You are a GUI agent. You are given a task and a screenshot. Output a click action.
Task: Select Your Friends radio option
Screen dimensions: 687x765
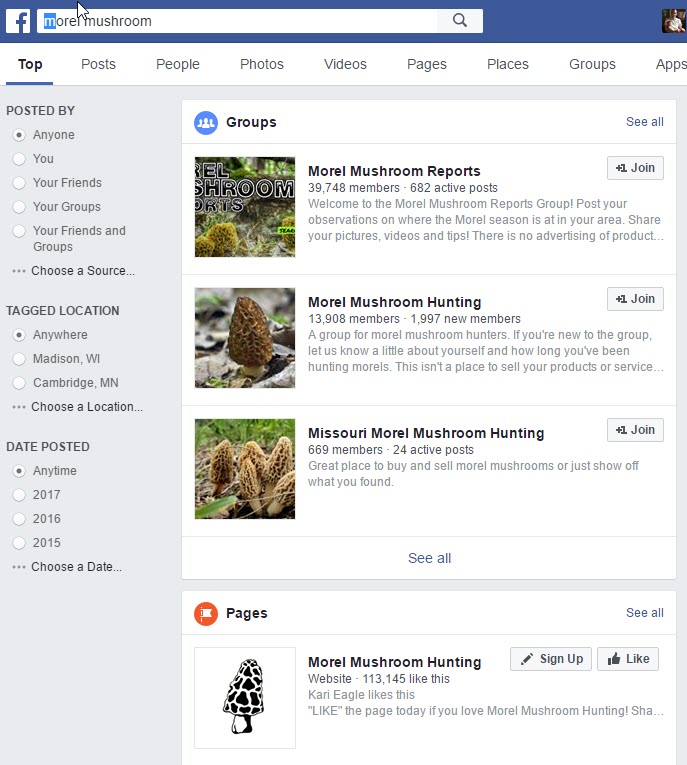[x=19, y=183]
